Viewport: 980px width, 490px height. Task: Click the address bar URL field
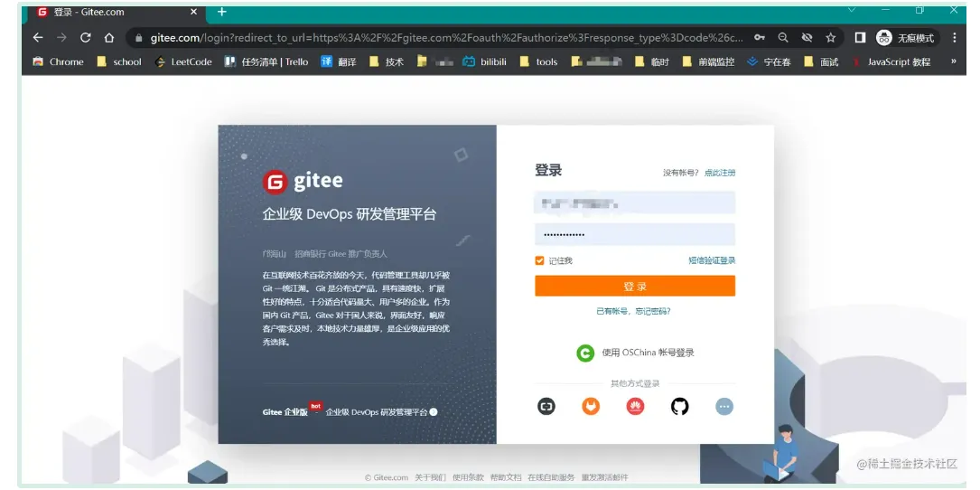(447, 38)
